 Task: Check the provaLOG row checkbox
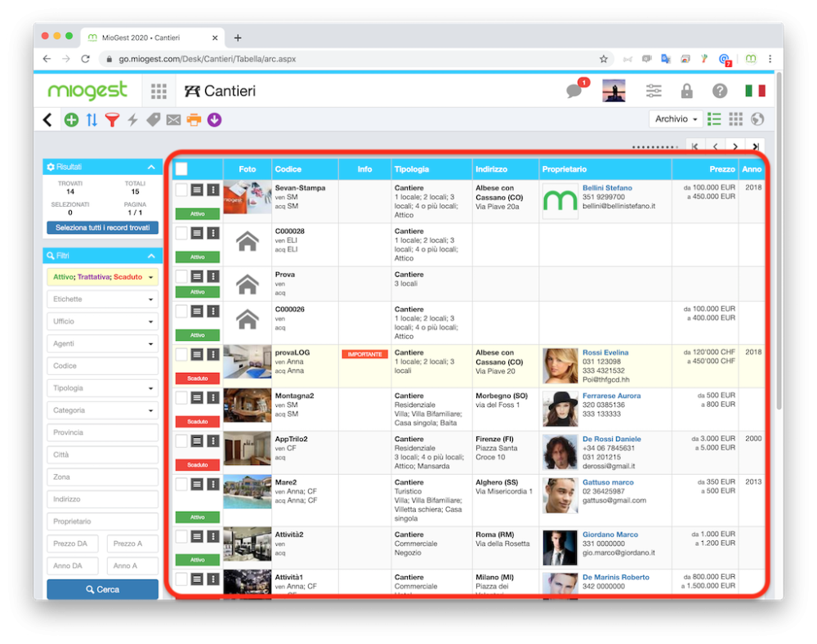(x=181, y=355)
